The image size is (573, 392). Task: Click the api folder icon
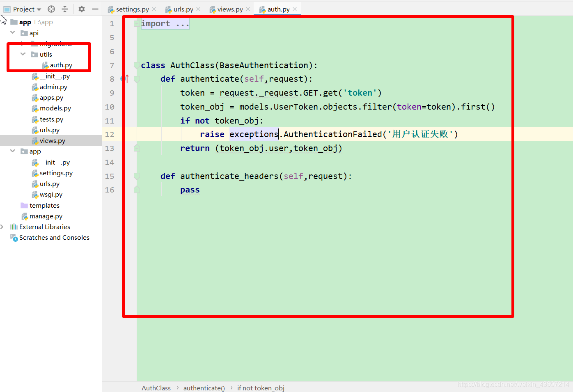click(x=24, y=33)
